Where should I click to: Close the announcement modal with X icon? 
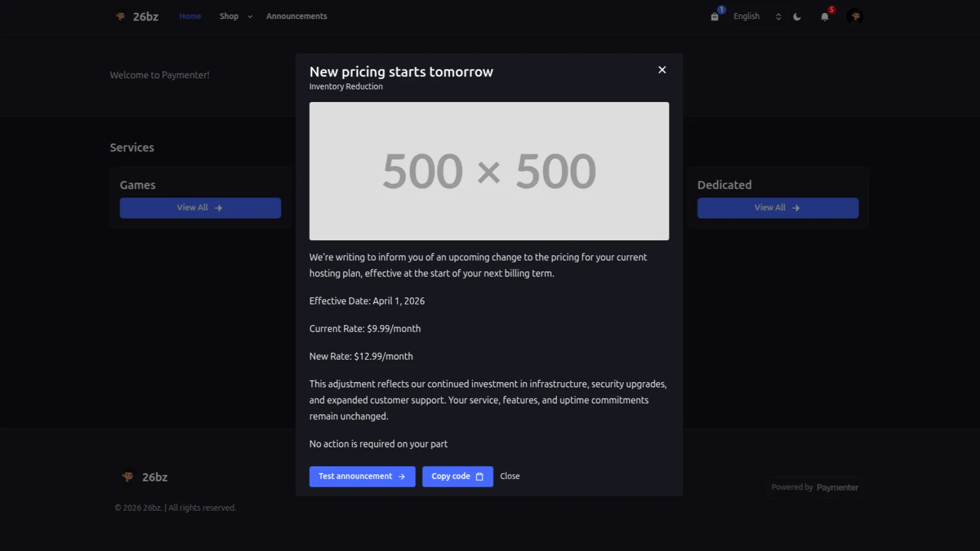pyautogui.click(x=662, y=70)
